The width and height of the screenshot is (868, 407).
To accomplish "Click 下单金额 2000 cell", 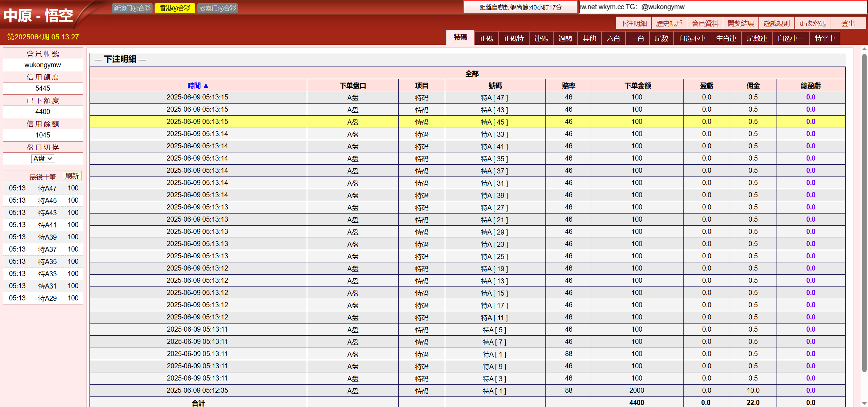I will point(637,390).
